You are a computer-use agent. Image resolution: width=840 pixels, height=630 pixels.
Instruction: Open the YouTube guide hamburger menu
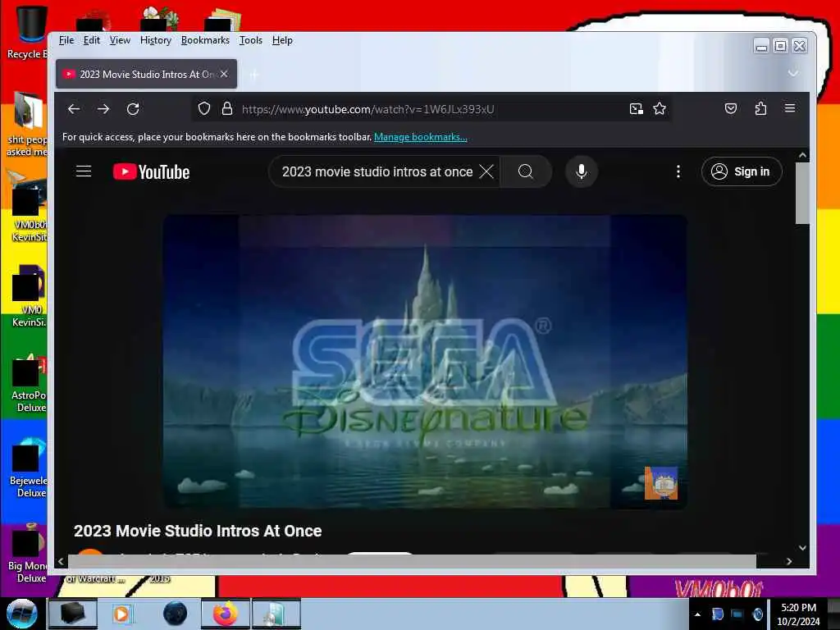point(84,171)
